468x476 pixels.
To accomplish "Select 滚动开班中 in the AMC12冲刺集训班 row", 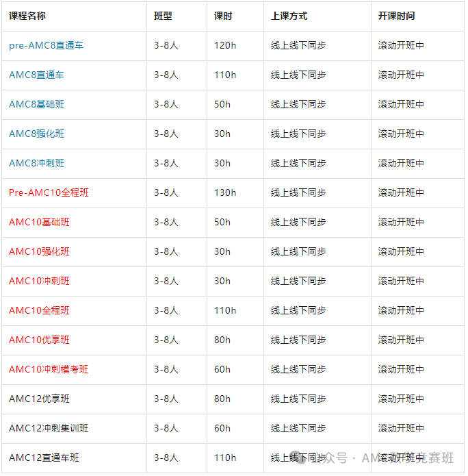I will tap(401, 428).
